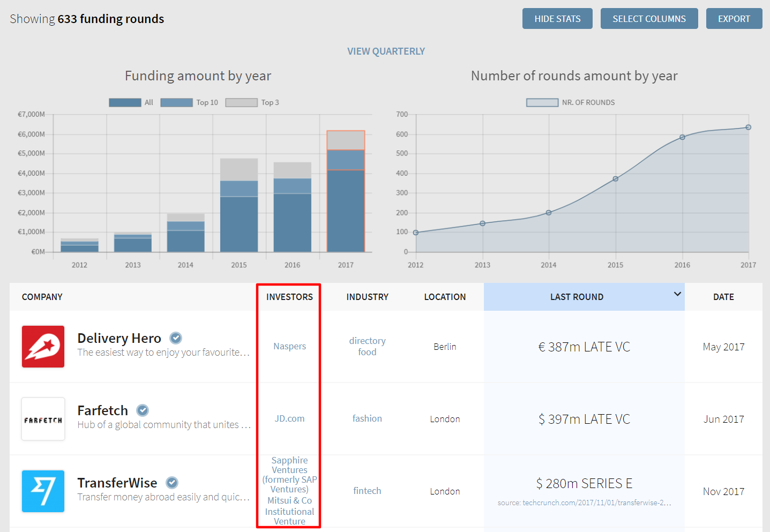770x532 pixels.
Task: Click the Delivery Hero logo icon
Action: click(x=43, y=347)
